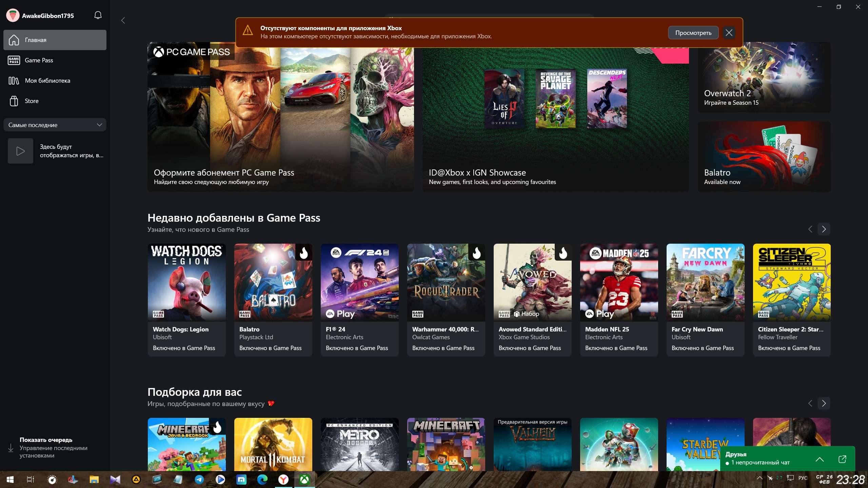868x488 pixels.
Task: Click the download queue arrow icon
Action: [11, 448]
